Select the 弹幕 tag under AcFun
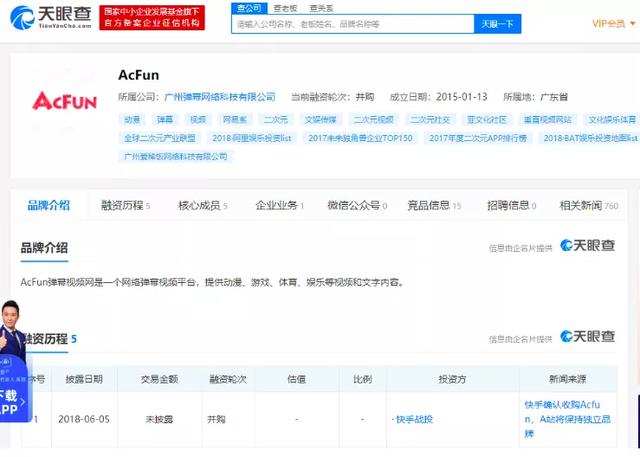This screenshot has height=457, width=640. (x=165, y=119)
